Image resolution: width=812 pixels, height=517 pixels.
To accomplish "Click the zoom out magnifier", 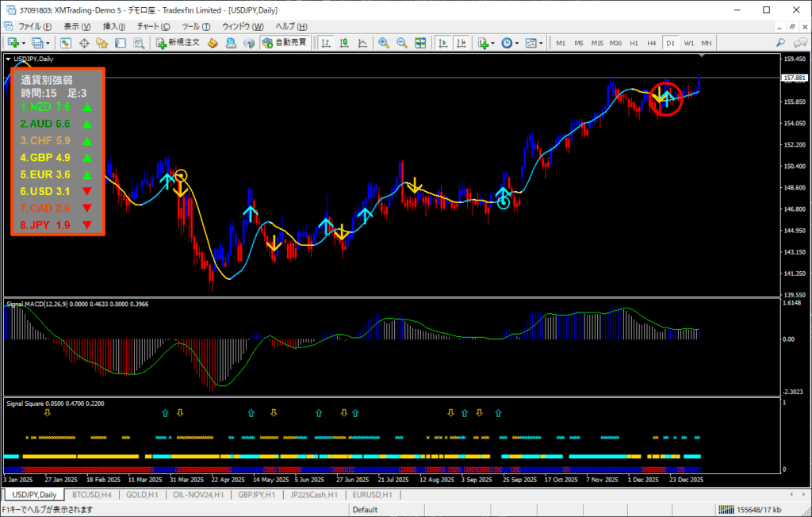I will click(x=402, y=43).
